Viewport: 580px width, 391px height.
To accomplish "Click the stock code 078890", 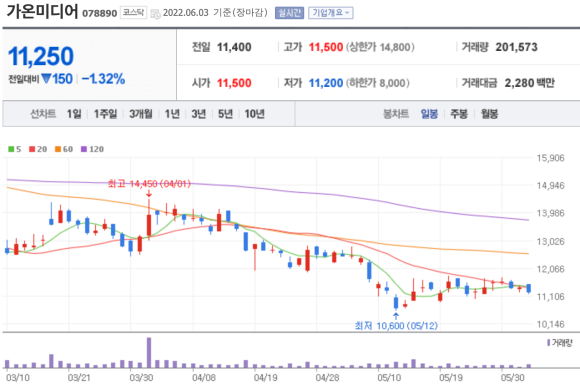I will pos(100,14).
